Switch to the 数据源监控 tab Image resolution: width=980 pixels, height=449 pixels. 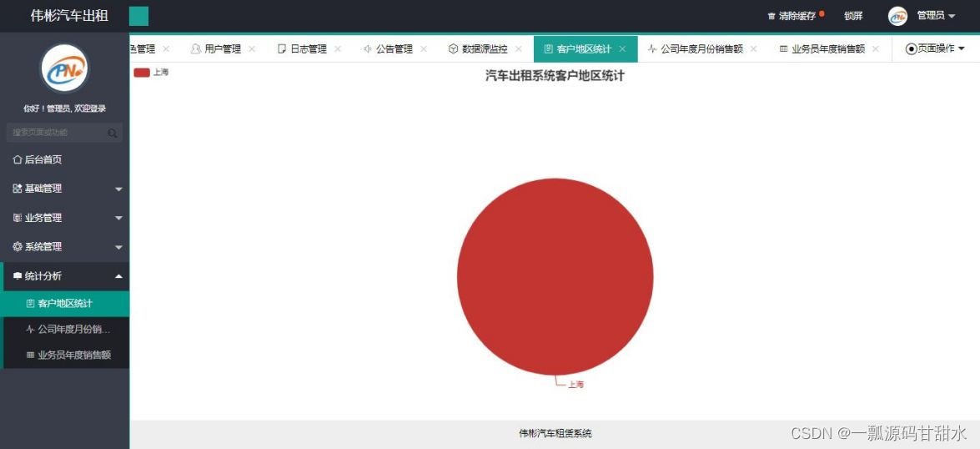[485, 48]
